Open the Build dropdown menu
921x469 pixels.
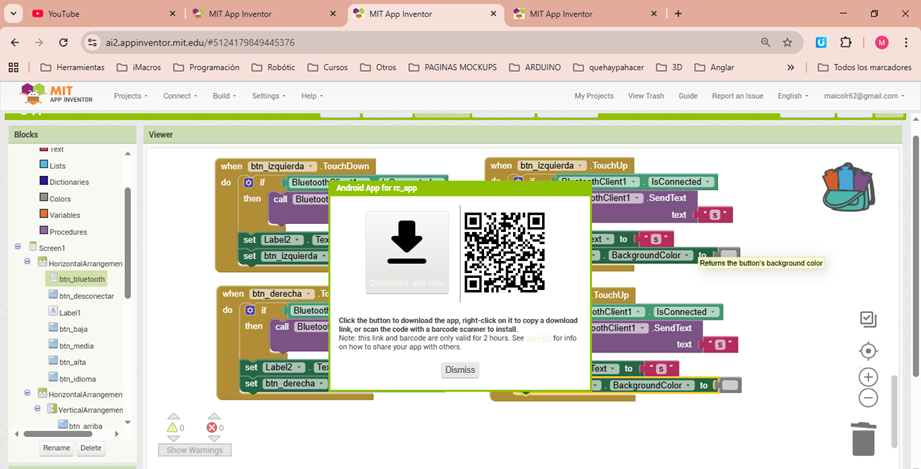pos(224,96)
